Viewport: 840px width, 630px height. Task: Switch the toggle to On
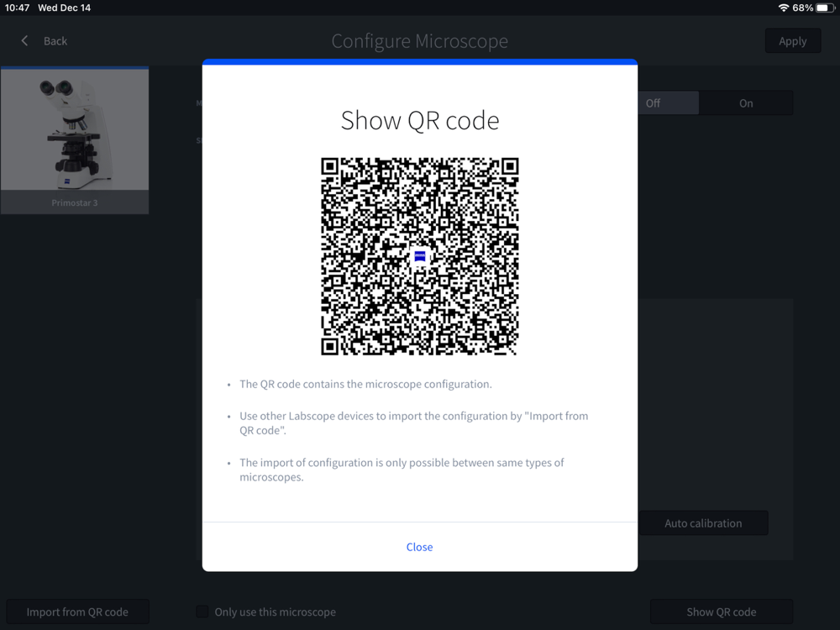pyautogui.click(x=746, y=102)
